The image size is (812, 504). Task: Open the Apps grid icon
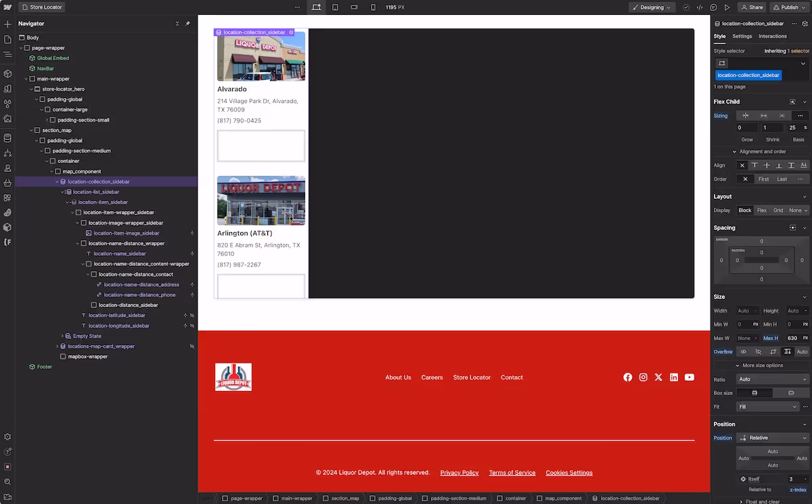7,198
